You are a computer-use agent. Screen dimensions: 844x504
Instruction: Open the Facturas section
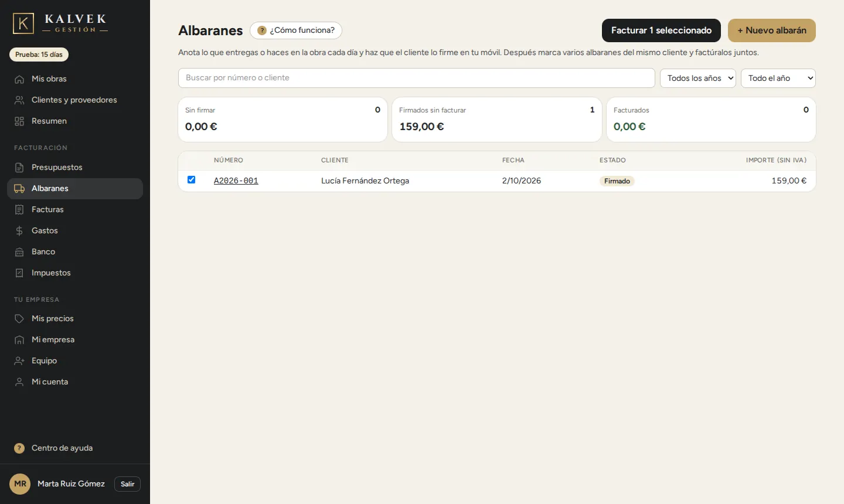coord(75,209)
